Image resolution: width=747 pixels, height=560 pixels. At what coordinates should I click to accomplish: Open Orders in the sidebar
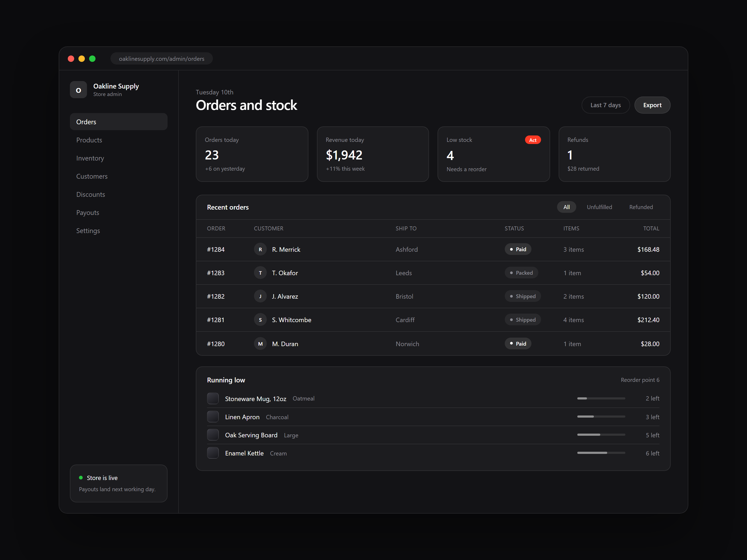tap(118, 122)
